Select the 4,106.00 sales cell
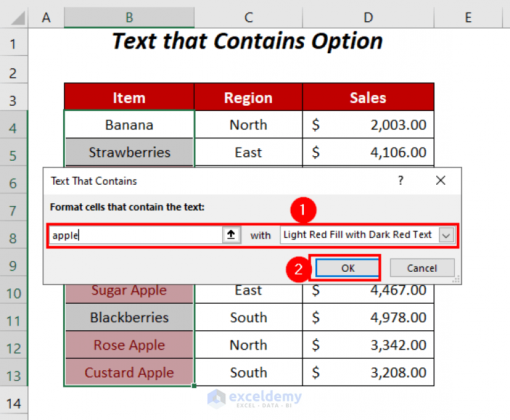The width and height of the screenshot is (510, 420). pyautogui.click(x=368, y=152)
